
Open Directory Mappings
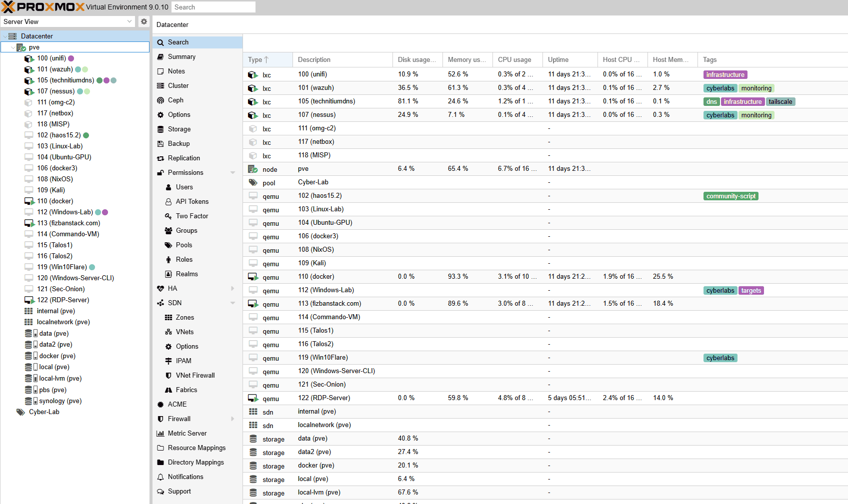(197, 463)
